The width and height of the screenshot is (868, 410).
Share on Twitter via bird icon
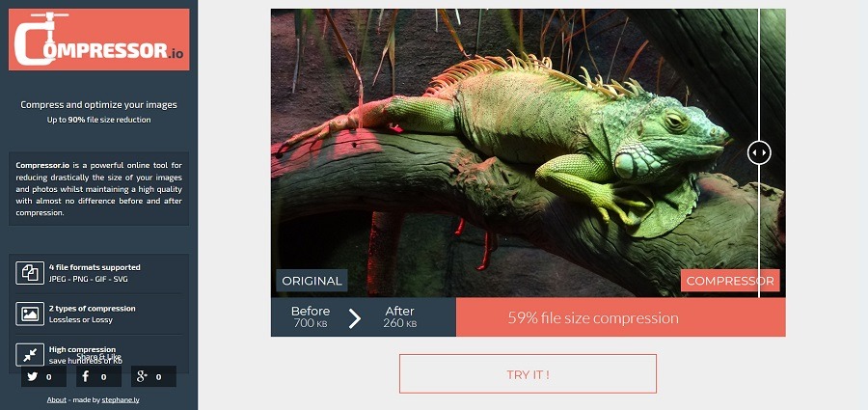(33, 377)
